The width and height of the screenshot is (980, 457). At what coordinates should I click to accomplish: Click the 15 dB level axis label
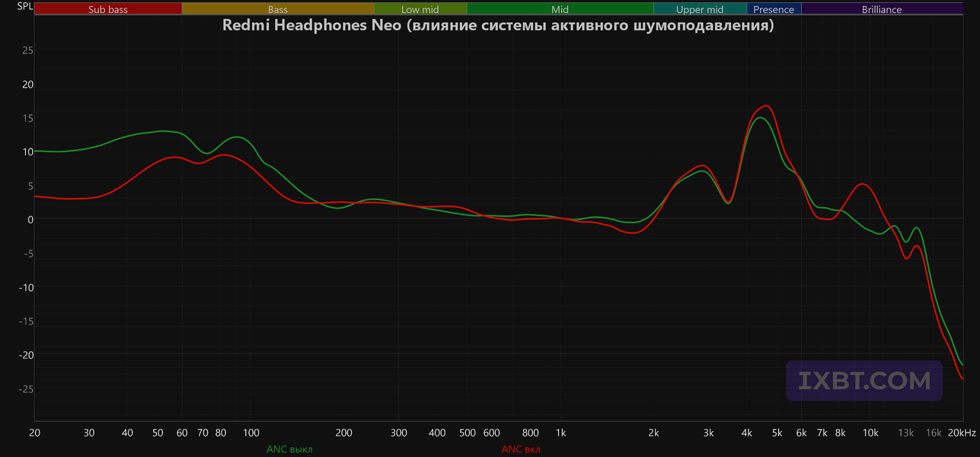point(28,118)
